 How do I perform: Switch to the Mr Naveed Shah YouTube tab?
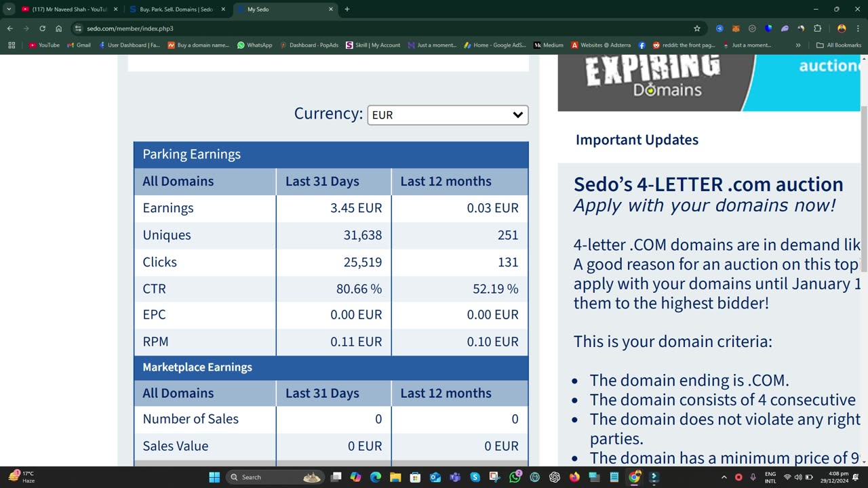coord(69,9)
